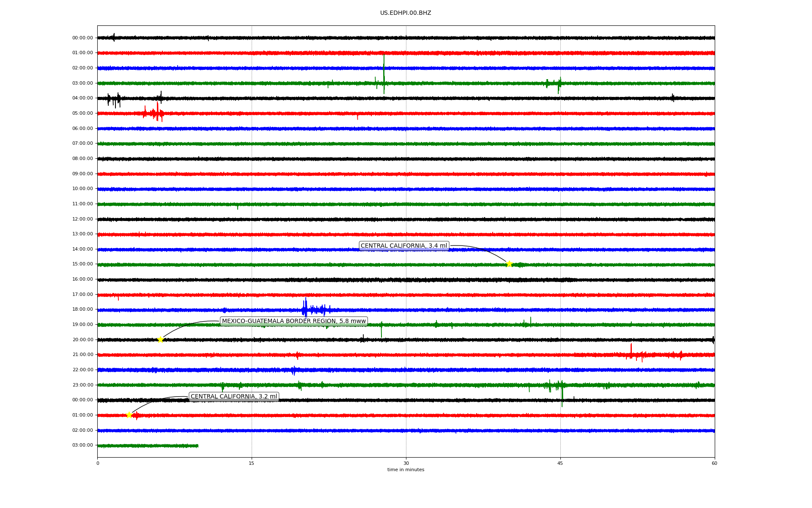
Task: Click the 'time in minutes' axis label
Action: coord(405,470)
